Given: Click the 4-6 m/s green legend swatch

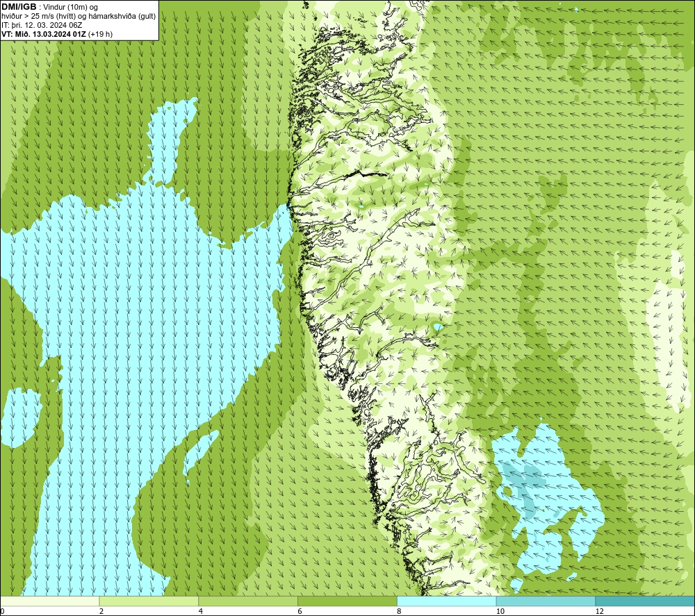Looking at the screenshot, I should (x=248, y=601).
